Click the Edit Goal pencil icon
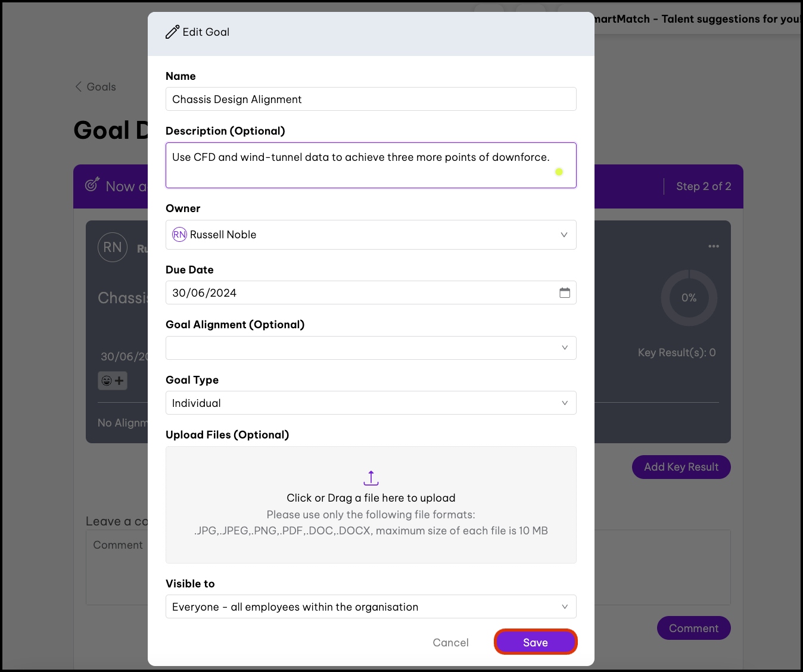Screen dimensions: 803x672 (x=172, y=32)
